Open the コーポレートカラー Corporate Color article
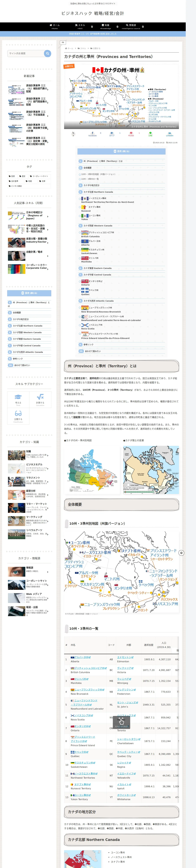 coord(29,269)
